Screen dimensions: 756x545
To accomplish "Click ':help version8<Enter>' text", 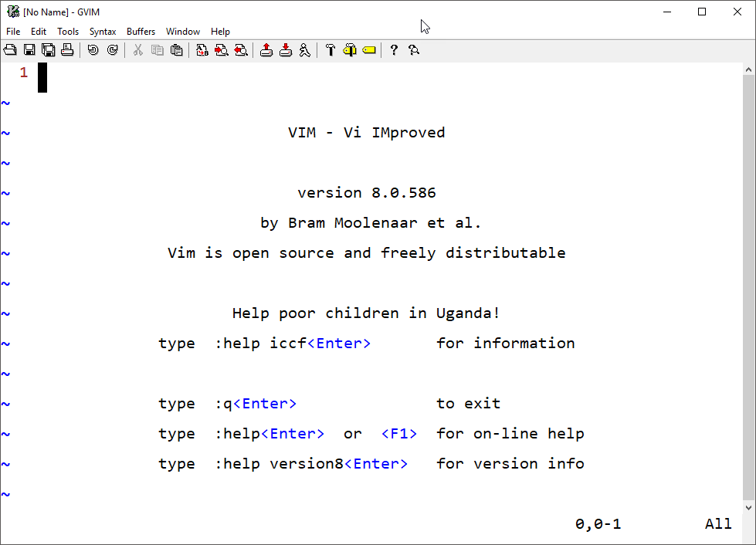I will (311, 464).
